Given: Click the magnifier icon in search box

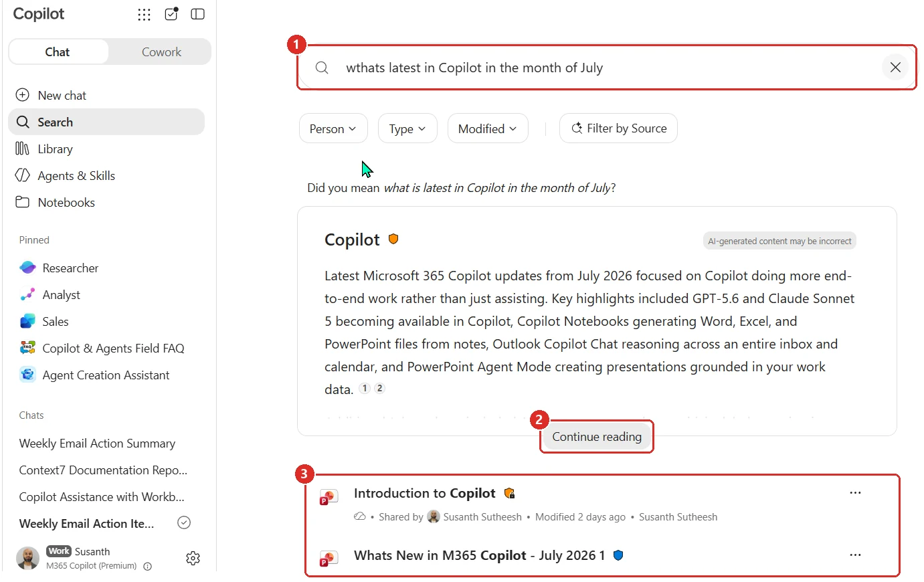Looking at the screenshot, I should (x=322, y=68).
